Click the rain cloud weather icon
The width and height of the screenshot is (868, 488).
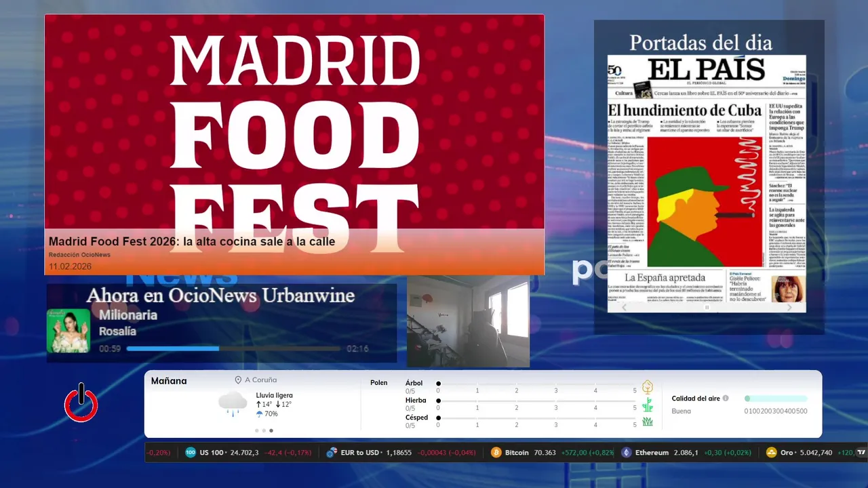coord(233,403)
